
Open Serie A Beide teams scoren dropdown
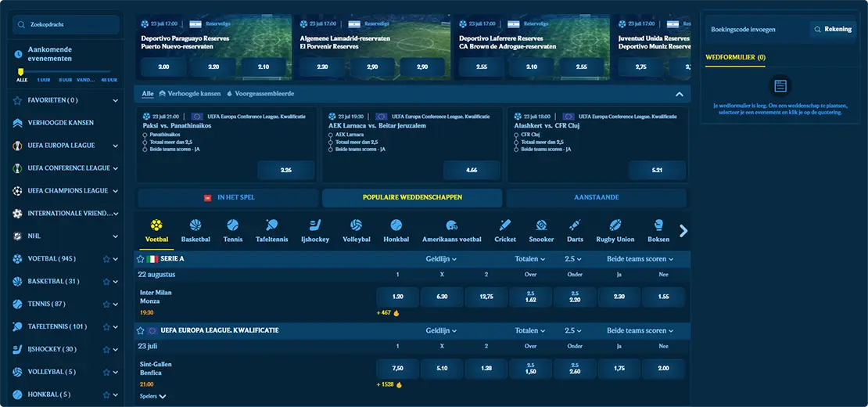pos(640,258)
